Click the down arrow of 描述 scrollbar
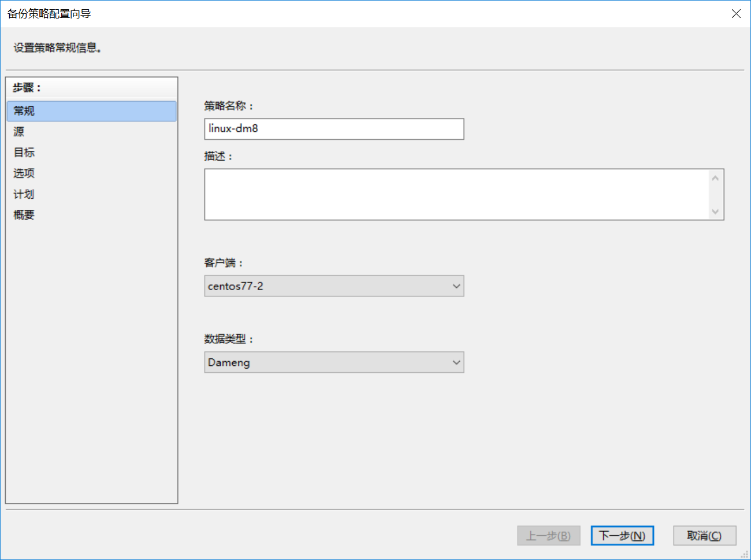Image resolution: width=751 pixels, height=560 pixels. point(715,212)
